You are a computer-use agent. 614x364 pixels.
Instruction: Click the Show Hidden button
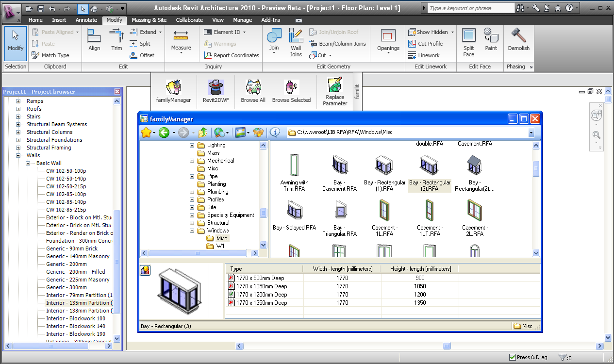click(x=428, y=32)
